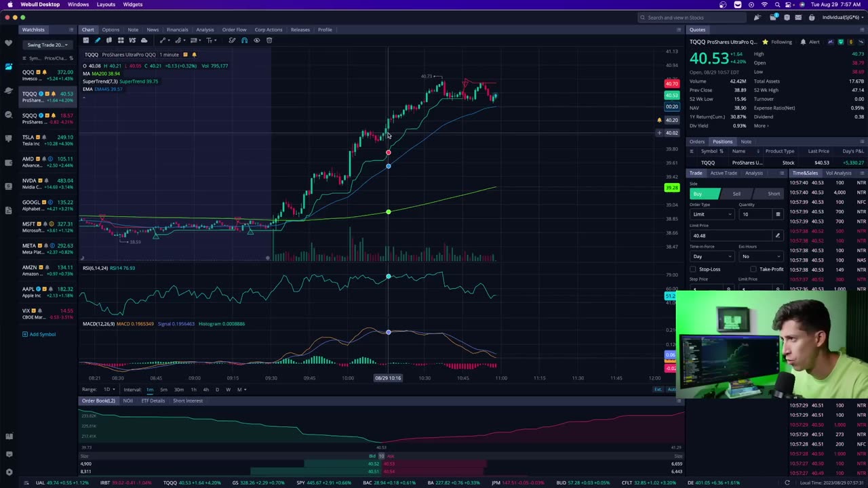Select the 30m interval

(x=178, y=390)
